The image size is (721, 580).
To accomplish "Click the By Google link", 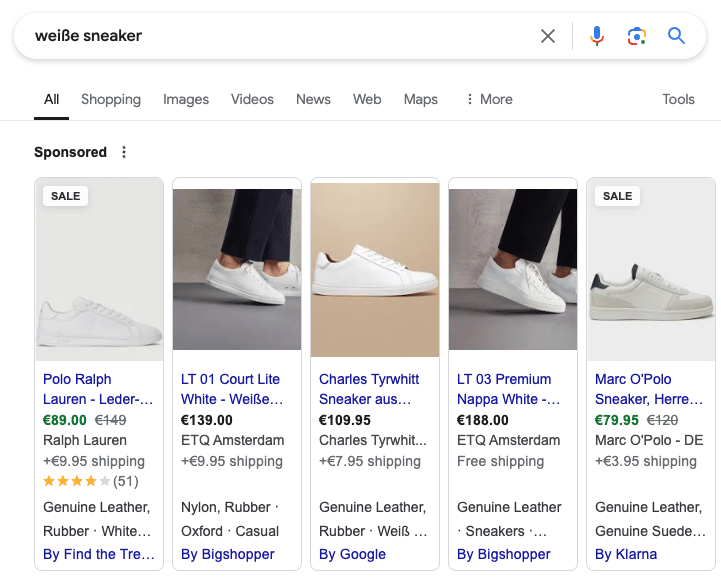I will click(x=352, y=554).
